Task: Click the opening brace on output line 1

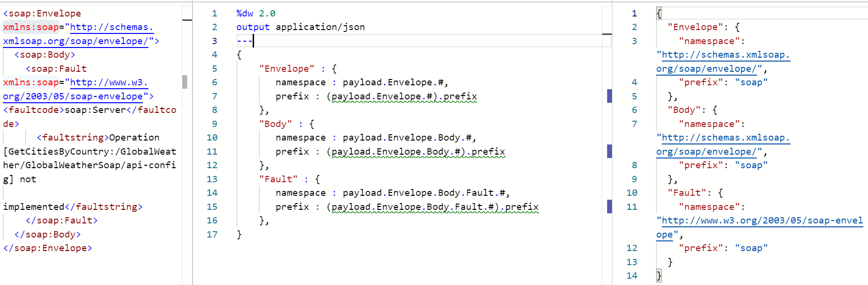Action: (x=659, y=14)
